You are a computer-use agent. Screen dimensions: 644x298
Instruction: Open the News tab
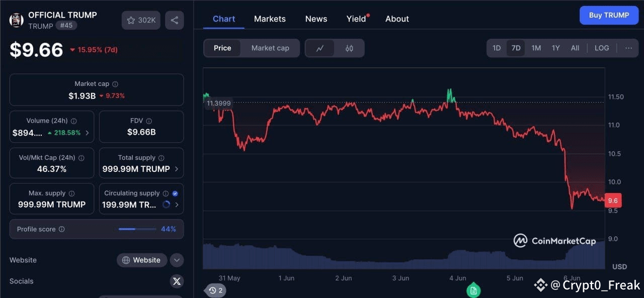point(315,19)
